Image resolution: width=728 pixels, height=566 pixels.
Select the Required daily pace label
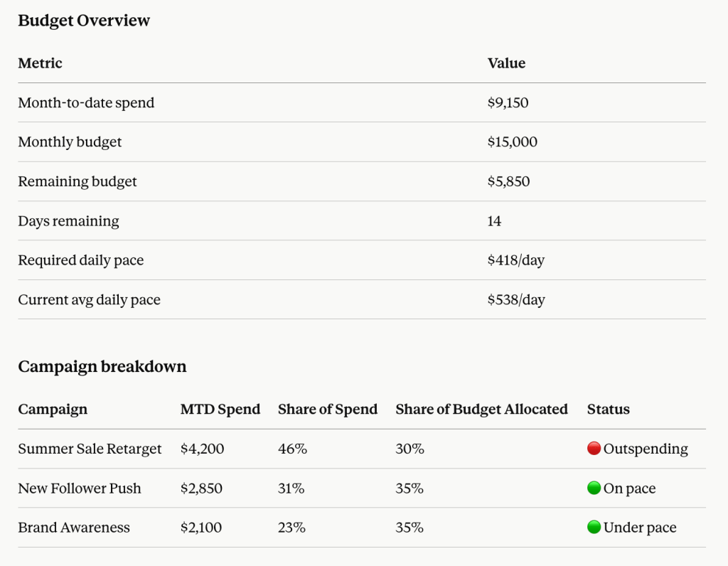coord(81,260)
